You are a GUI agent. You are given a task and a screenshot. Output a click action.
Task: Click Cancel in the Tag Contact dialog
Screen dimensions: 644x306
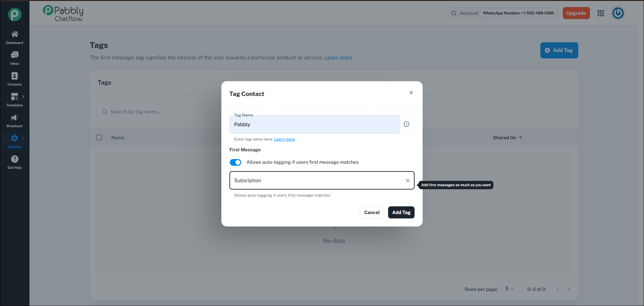(x=372, y=212)
